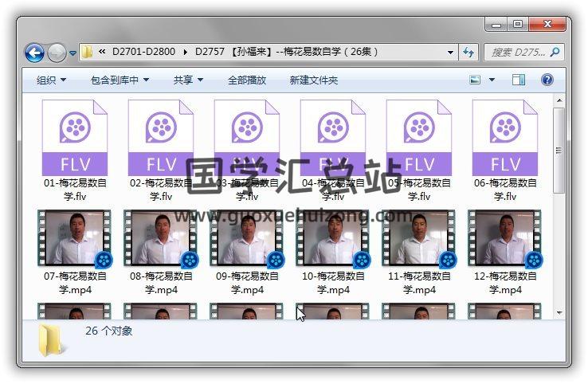Refresh the folder view

[x=468, y=53]
